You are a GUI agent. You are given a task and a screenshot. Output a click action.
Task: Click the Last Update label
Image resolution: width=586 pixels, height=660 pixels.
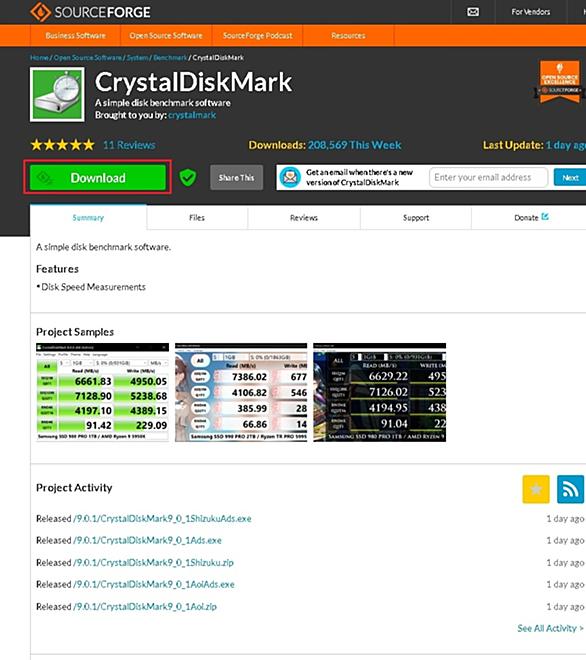click(513, 145)
